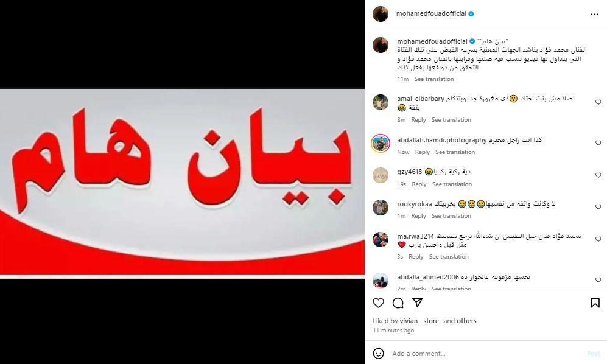Share the post via paper plane icon
Image resolution: width=607 pixels, height=364 pixels.
[x=417, y=303]
